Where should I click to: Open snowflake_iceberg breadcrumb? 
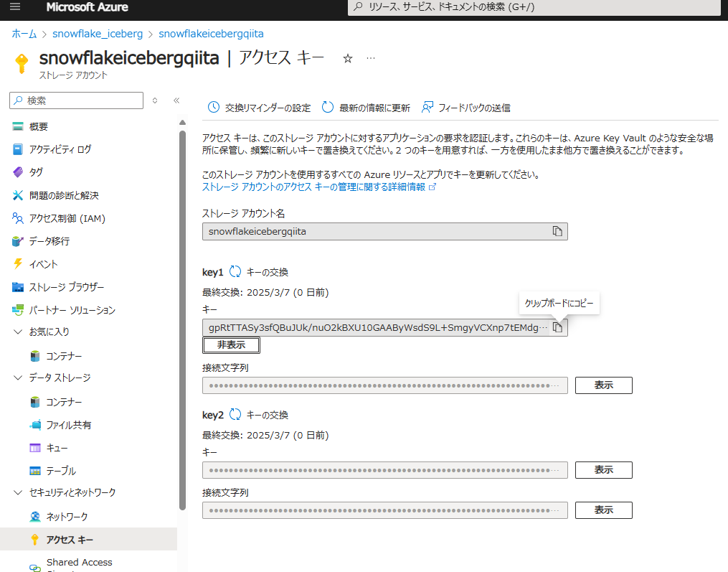point(98,34)
